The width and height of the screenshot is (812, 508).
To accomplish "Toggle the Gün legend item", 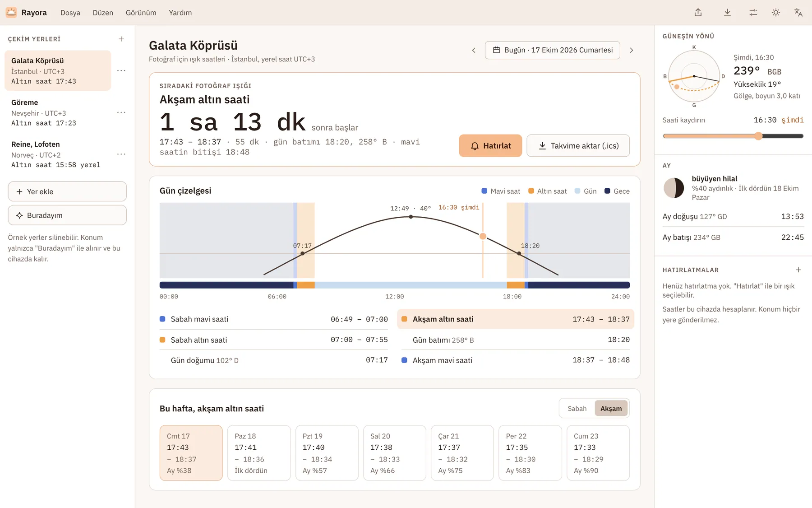I will 586,191.
